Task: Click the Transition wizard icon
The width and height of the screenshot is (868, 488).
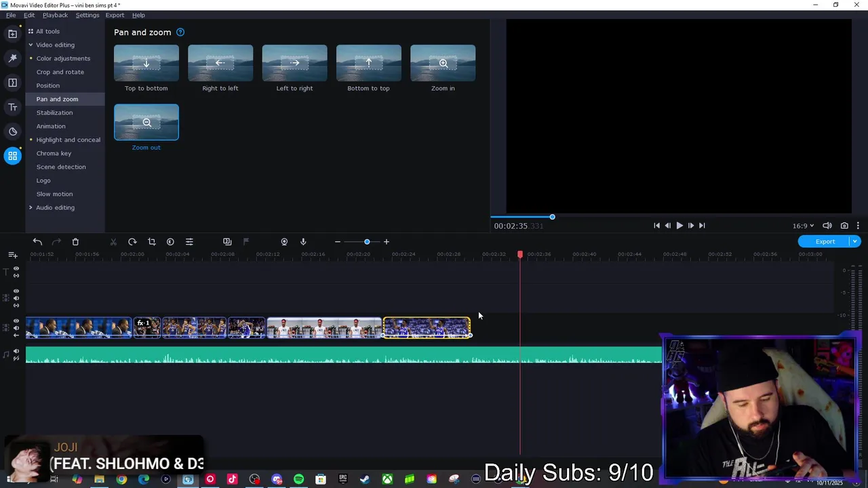Action: (x=227, y=242)
